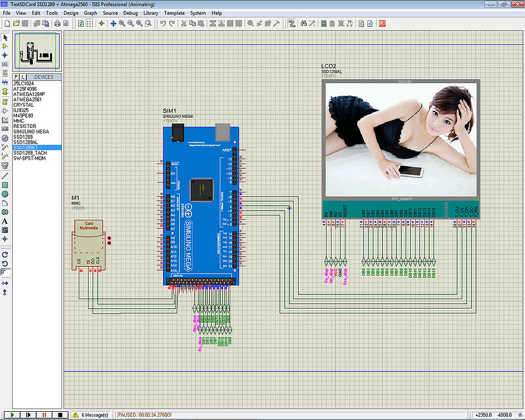Toggle wire auto-router

[x=291, y=24]
